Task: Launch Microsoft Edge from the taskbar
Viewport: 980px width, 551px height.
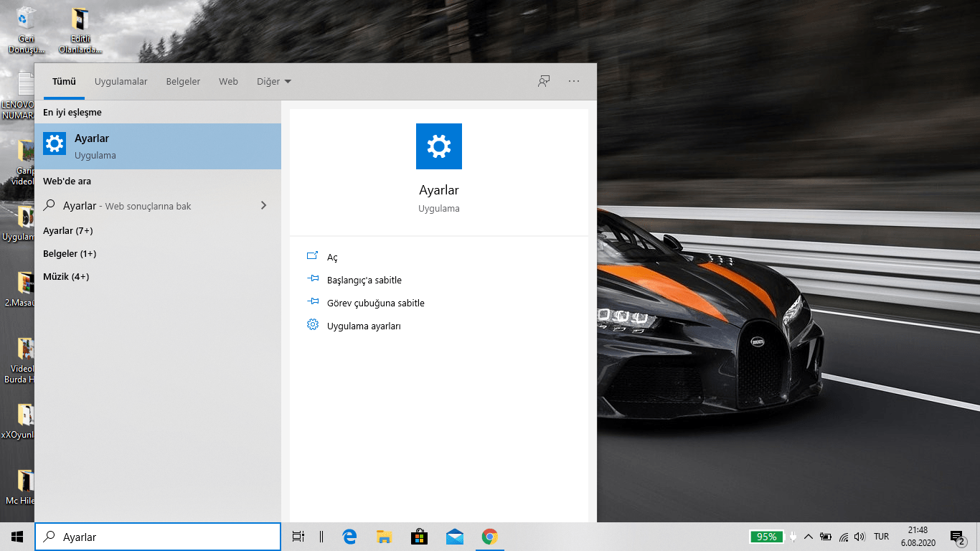Action: point(350,537)
